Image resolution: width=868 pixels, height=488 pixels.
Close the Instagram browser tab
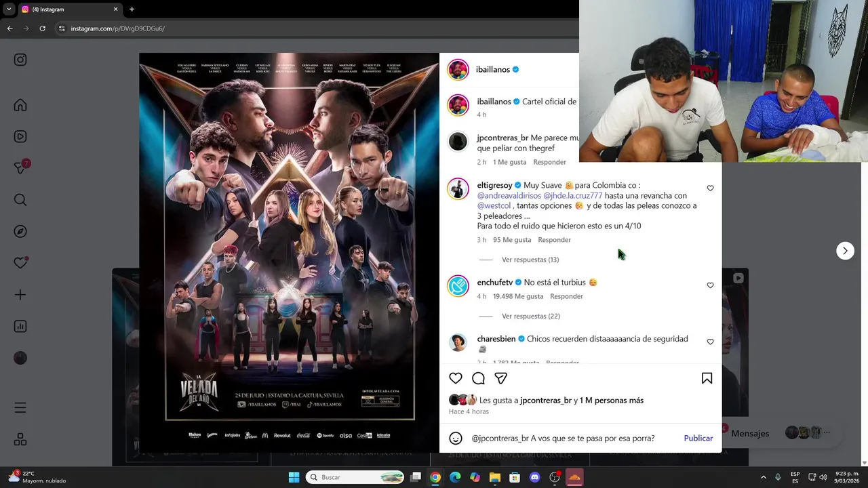pyautogui.click(x=115, y=9)
